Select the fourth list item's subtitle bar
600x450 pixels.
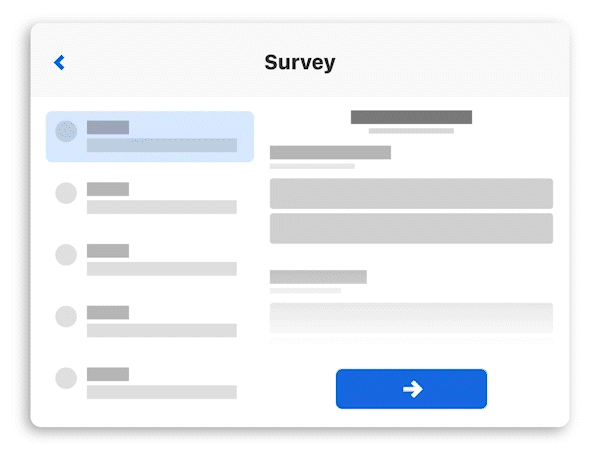coord(162,330)
